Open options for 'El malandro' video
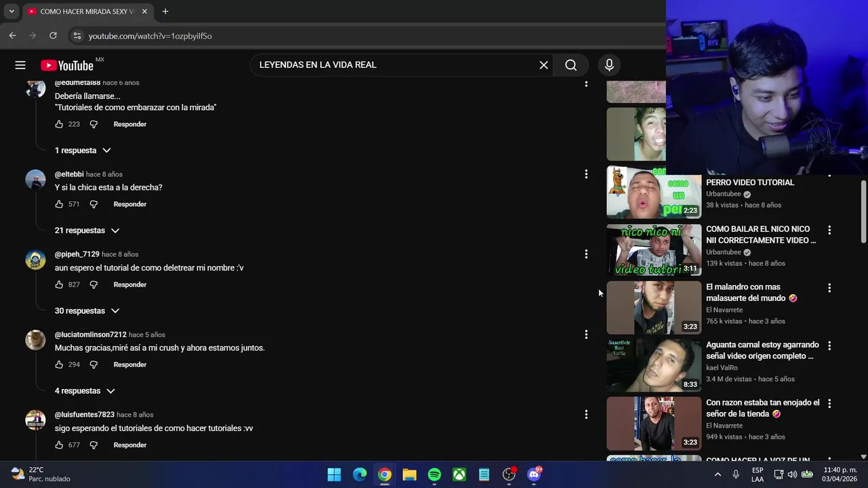868x488 pixels. (x=829, y=288)
